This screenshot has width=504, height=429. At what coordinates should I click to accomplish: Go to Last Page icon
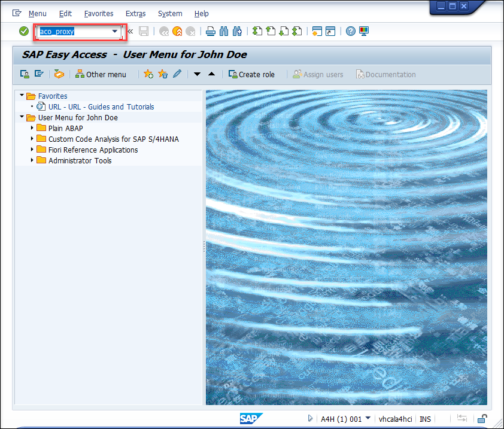(x=297, y=31)
